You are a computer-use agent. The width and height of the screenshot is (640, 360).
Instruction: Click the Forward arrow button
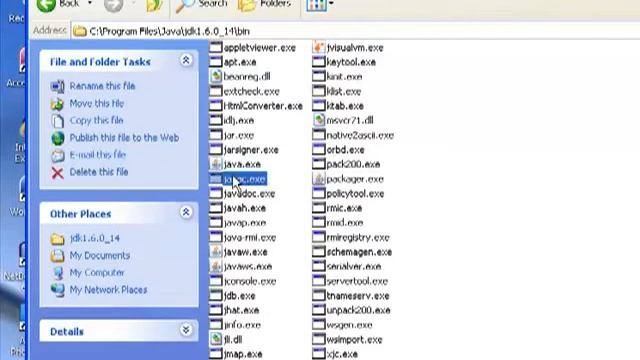pos(113,5)
